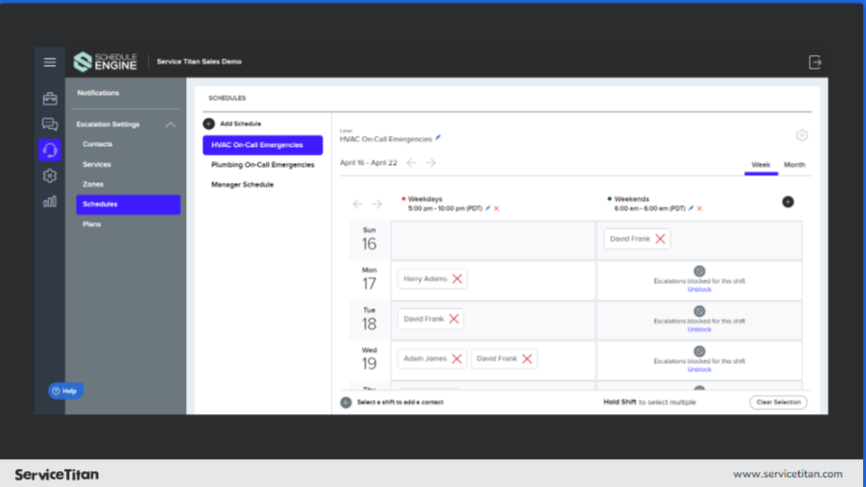Click Service Titan Sales Demo title
This screenshot has width=866, height=487.
pyautogui.click(x=199, y=61)
